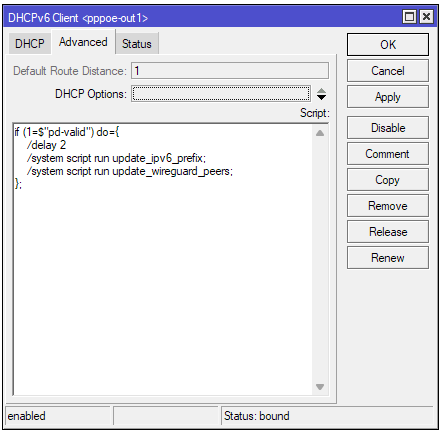Add a Comment to this client

[388, 154]
